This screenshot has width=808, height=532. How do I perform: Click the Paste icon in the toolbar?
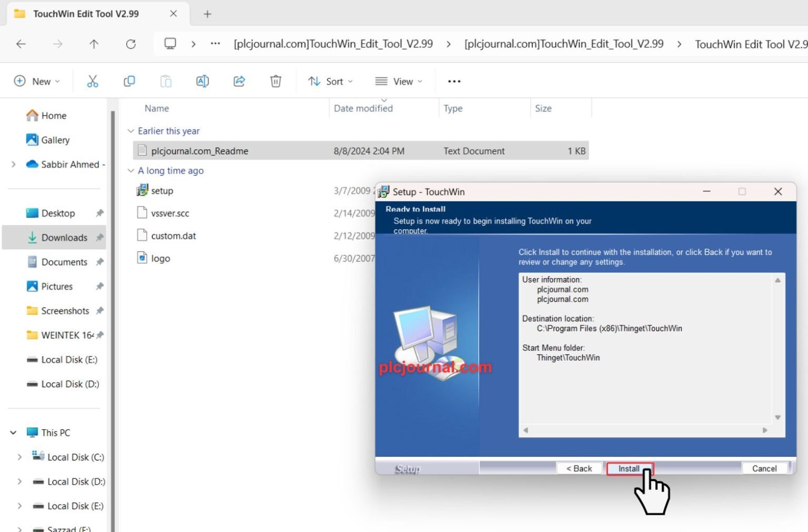[x=166, y=81]
